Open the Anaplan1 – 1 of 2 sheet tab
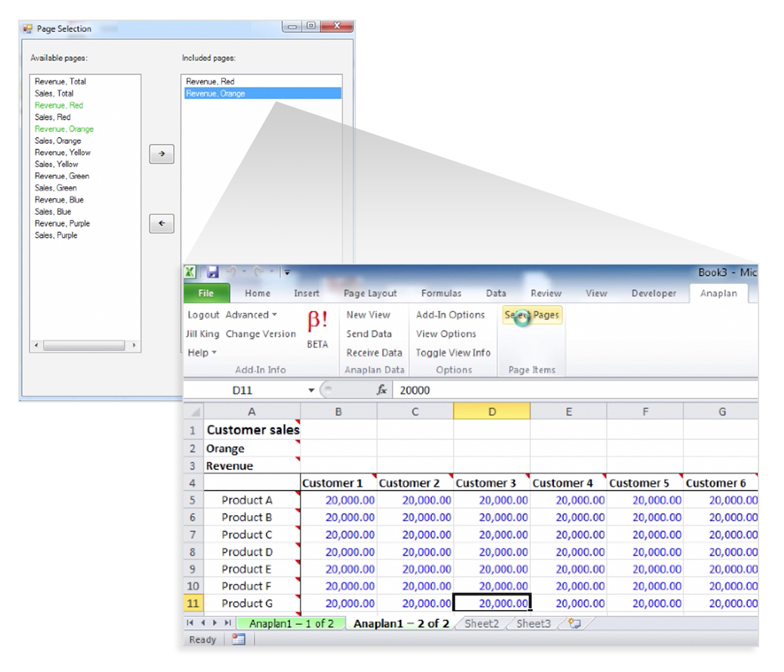The height and width of the screenshot is (672, 784). pyautogui.click(x=291, y=624)
